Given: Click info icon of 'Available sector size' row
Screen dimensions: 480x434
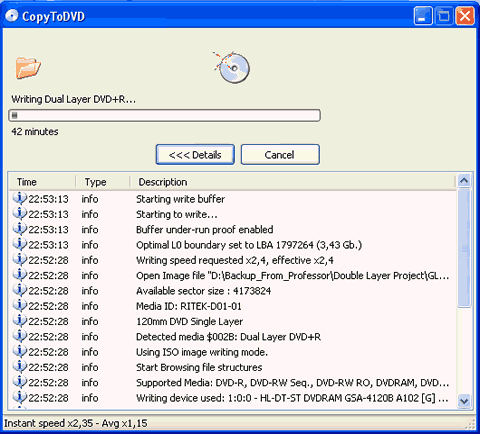Looking at the screenshot, I should pos(20,290).
